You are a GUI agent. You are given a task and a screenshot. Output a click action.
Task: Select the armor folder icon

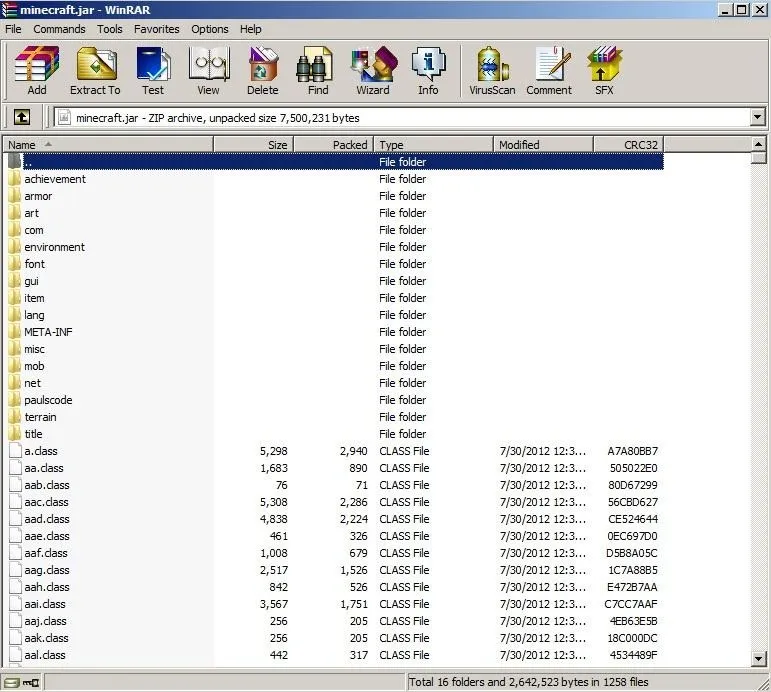click(x=15, y=196)
